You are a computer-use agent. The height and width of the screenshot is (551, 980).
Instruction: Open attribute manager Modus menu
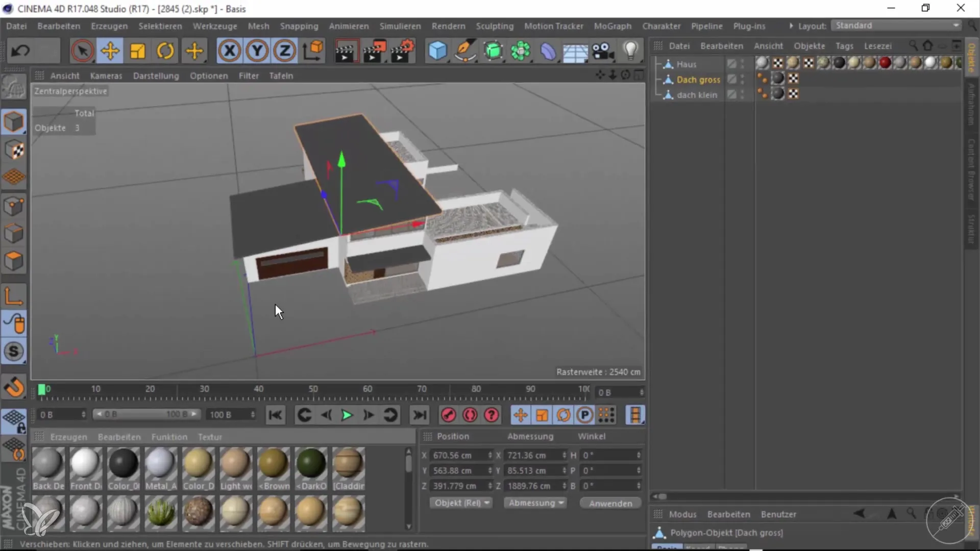tap(682, 514)
